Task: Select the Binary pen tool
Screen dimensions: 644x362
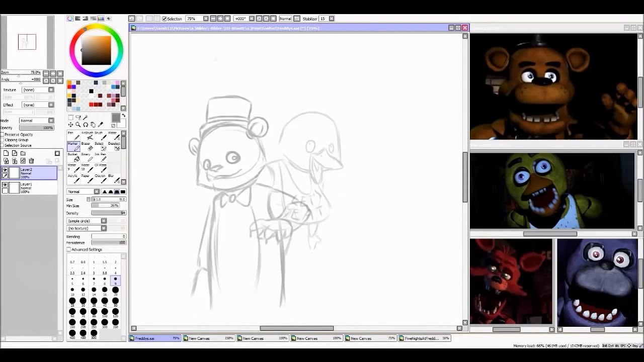Action: tap(87, 157)
